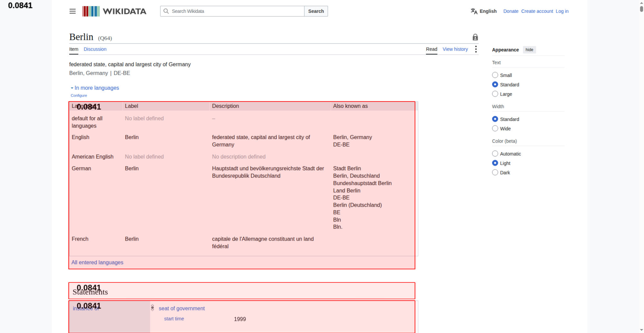
Task: Click the 'Bundeshauptstadt Berlin' alias
Action: click(362, 183)
